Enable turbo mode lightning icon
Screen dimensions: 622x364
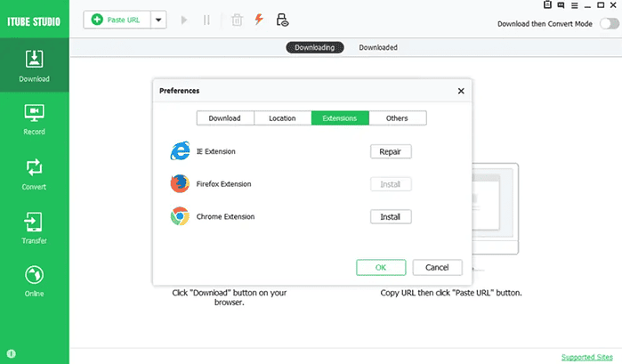[259, 19]
